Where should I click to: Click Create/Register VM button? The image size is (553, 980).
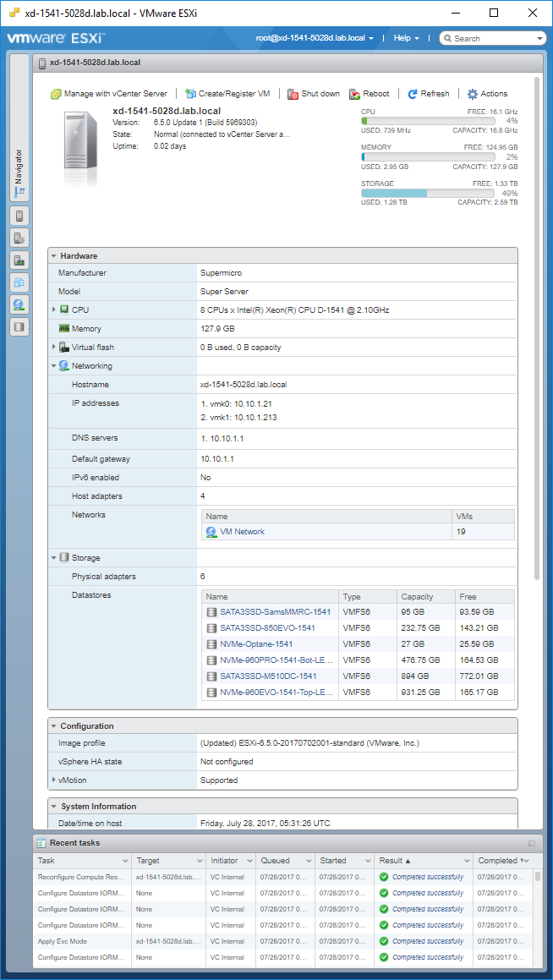(227, 94)
